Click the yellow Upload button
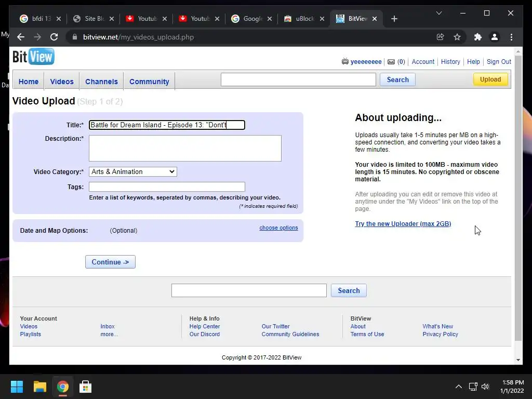Viewport: 532px width, 399px height. (490, 79)
